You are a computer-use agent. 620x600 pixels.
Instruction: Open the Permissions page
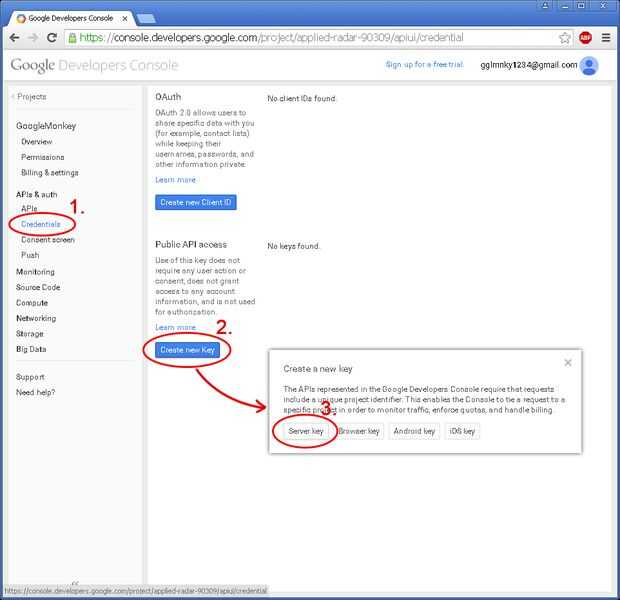click(x=43, y=157)
